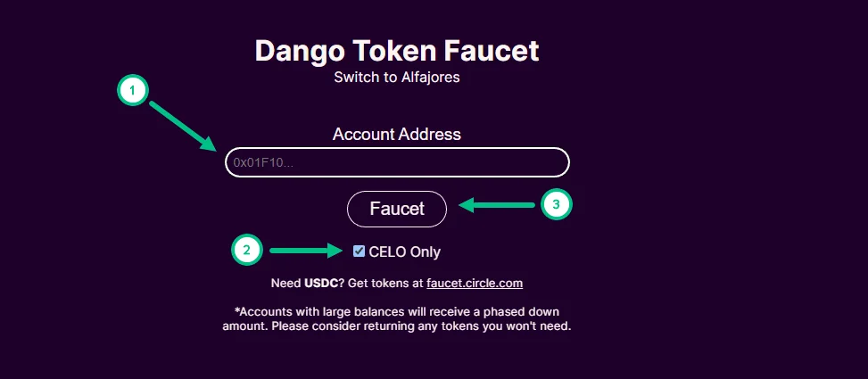Viewport: 868px width, 379px height.
Task: Click the bold 'USDC' word
Action: click(321, 284)
